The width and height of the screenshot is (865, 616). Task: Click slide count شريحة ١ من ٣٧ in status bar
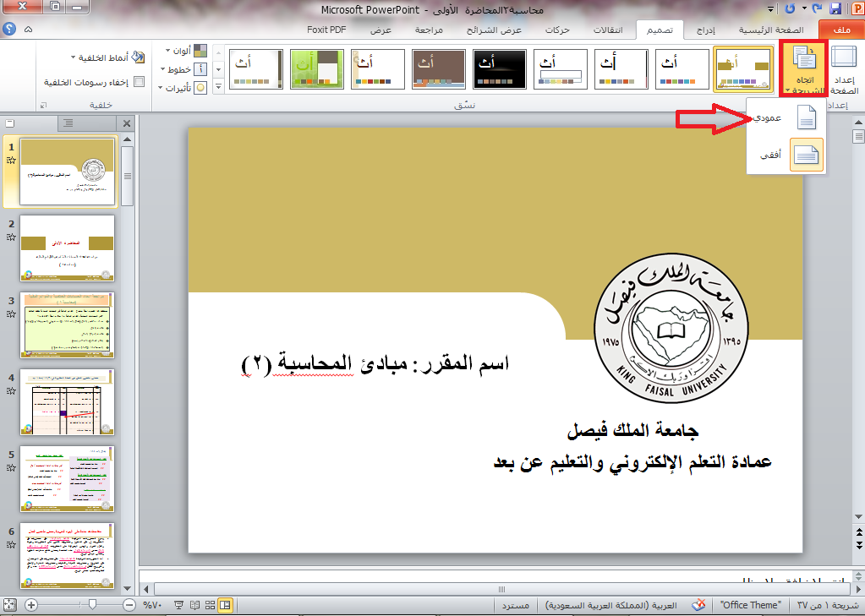point(828,605)
